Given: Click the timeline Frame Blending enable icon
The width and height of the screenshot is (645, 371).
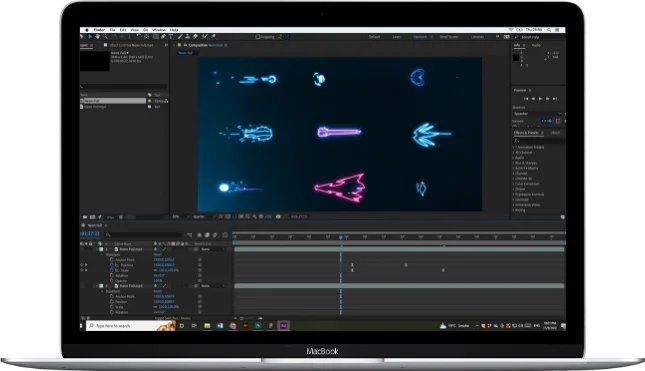Looking at the screenshot, I should [x=207, y=235].
